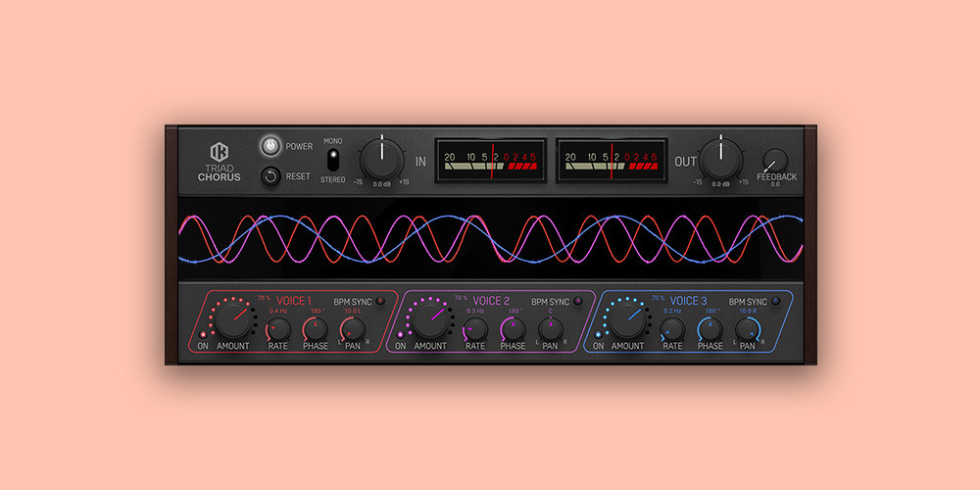
Task: Disable Voice 3 with ON light
Action: click(x=598, y=333)
